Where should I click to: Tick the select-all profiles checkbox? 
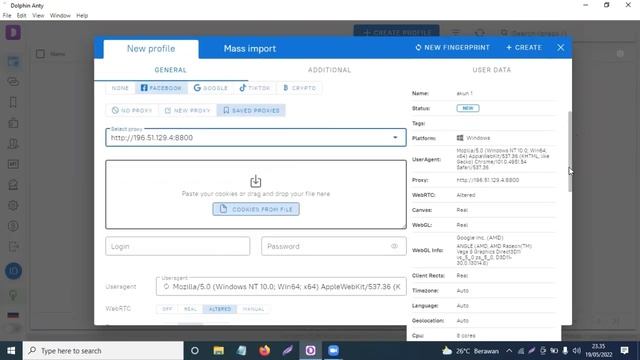(x=40, y=53)
